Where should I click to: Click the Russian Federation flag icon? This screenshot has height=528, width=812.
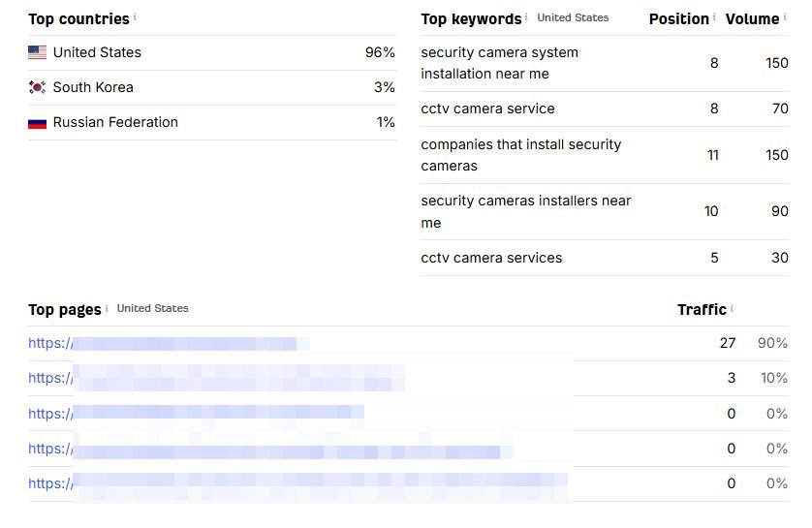(x=37, y=123)
